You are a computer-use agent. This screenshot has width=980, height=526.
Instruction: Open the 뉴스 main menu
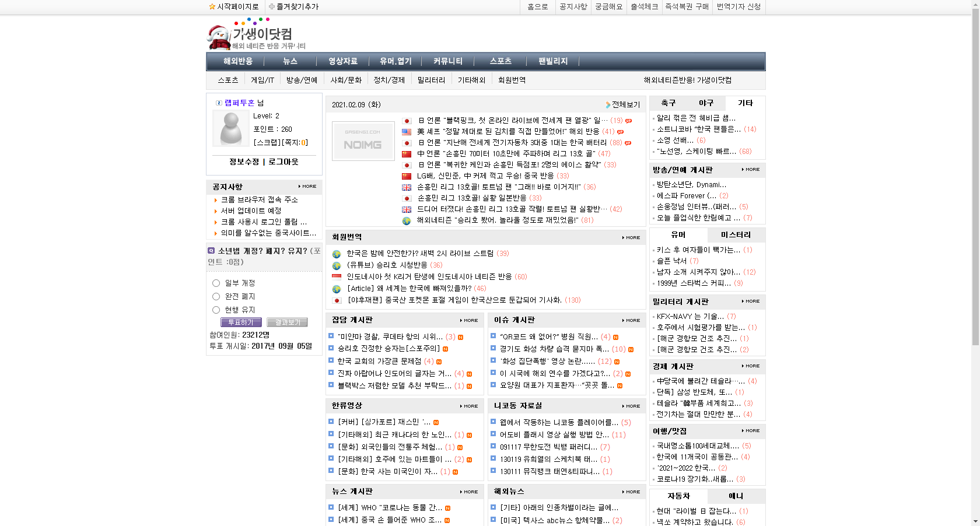[290, 61]
